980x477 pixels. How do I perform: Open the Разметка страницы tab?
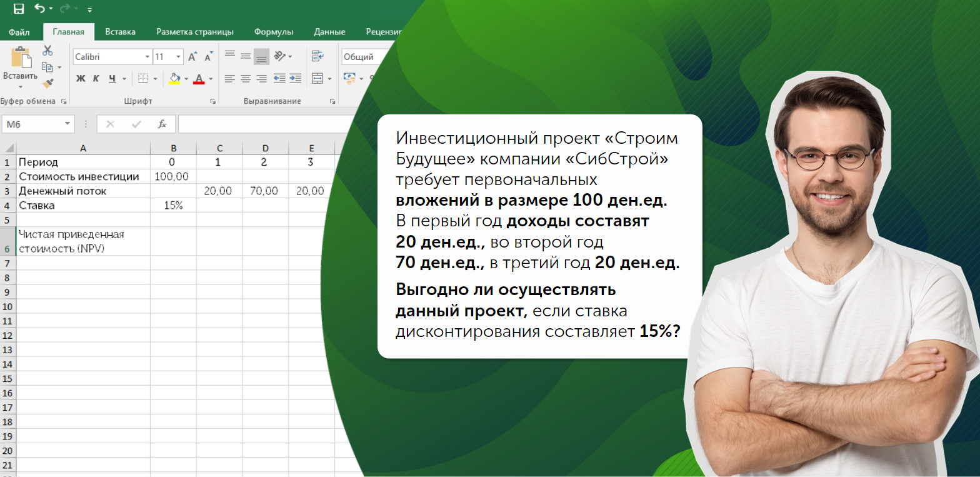[195, 32]
